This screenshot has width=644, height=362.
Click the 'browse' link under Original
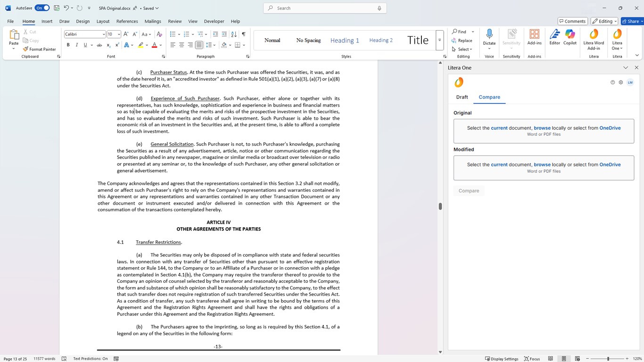pos(542,128)
